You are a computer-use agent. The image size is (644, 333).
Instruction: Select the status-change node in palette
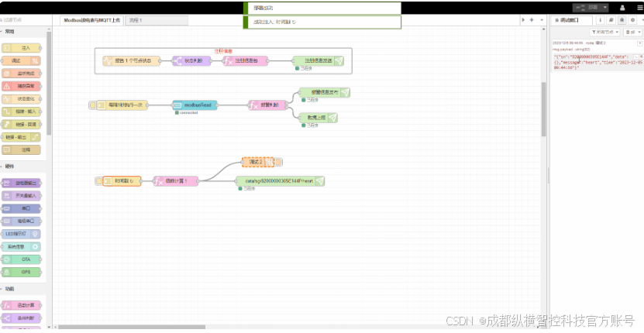click(x=22, y=99)
